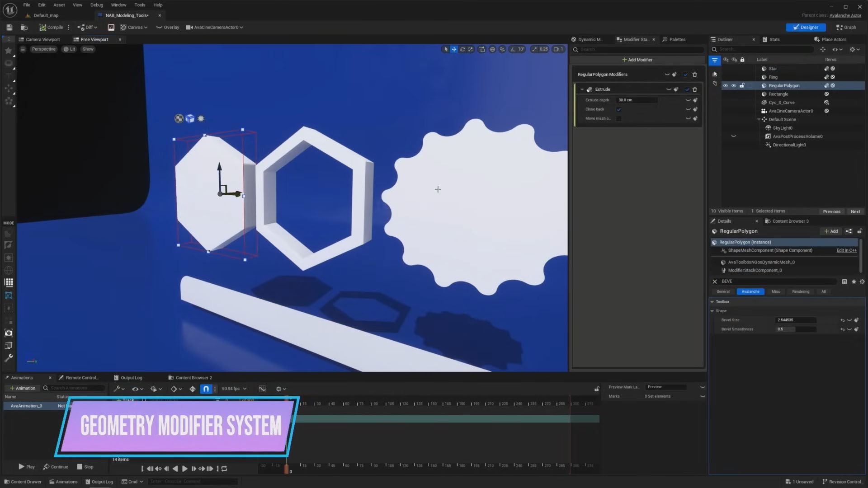Delete the RegularPolygon Modifiers stack via its trash icon

click(x=695, y=75)
